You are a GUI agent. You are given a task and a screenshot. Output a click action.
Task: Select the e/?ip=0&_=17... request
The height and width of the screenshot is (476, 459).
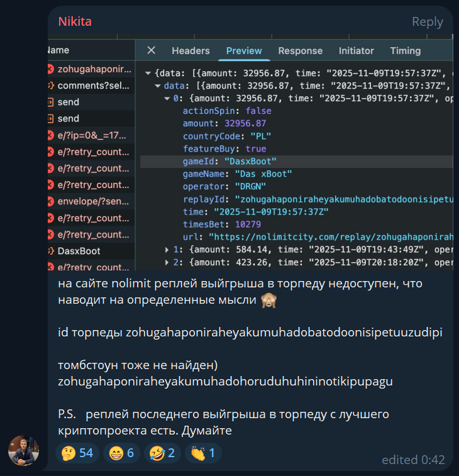[91, 135]
